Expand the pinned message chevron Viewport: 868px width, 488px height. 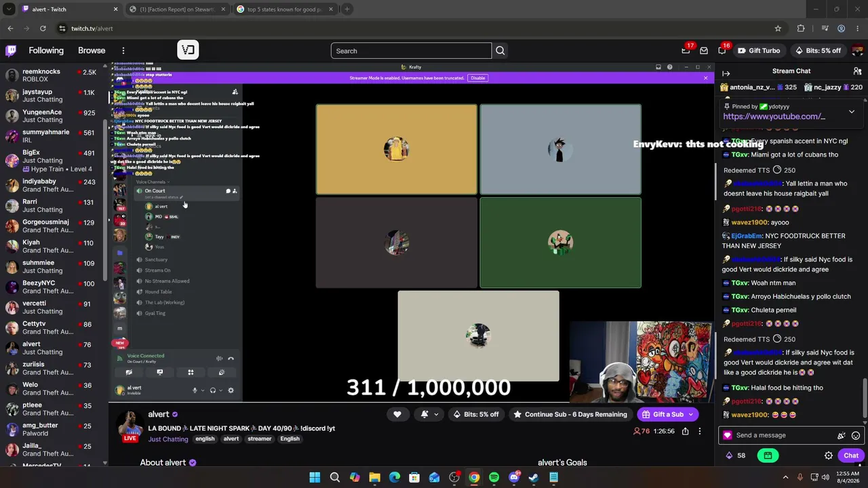pos(852,112)
